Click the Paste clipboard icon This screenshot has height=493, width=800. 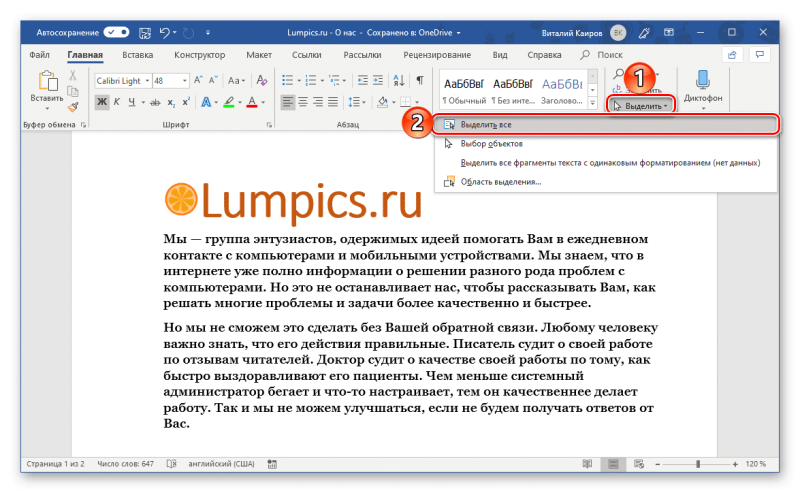pos(47,82)
